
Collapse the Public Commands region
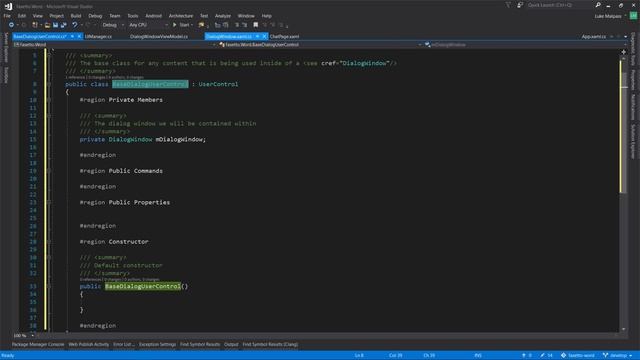point(49,171)
